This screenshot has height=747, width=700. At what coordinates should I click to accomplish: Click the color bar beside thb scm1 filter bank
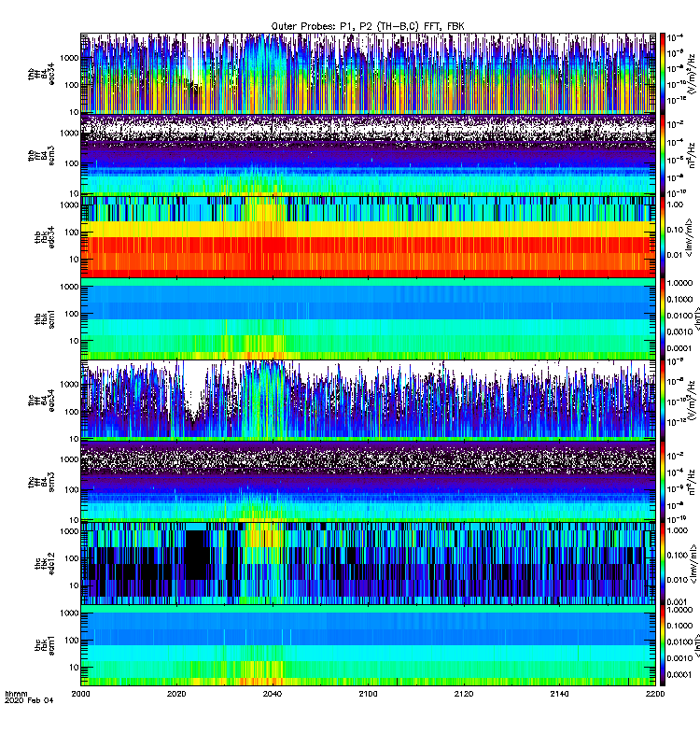663,318
